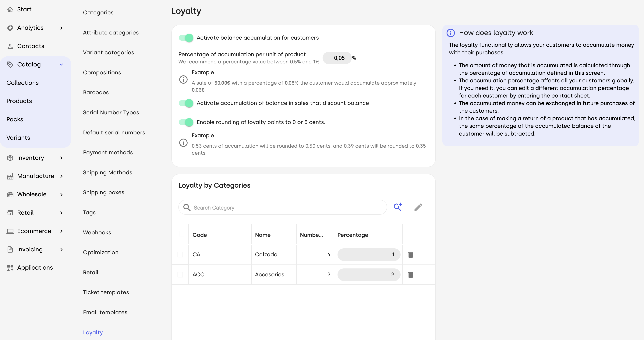644x340 pixels.
Task: Check the ACC row checkbox
Action: (x=180, y=274)
